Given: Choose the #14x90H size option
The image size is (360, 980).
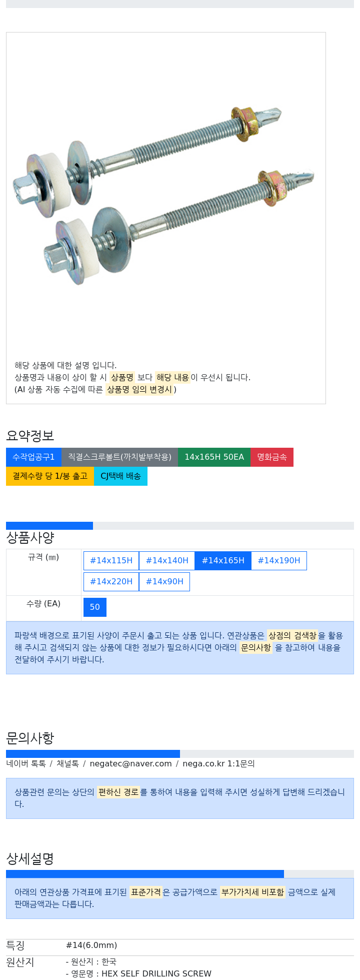Looking at the screenshot, I should point(164,582).
